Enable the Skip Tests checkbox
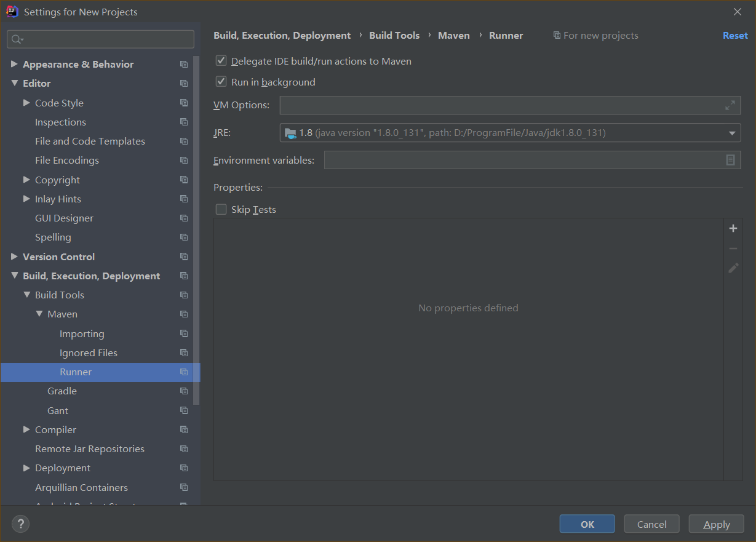 [221, 209]
